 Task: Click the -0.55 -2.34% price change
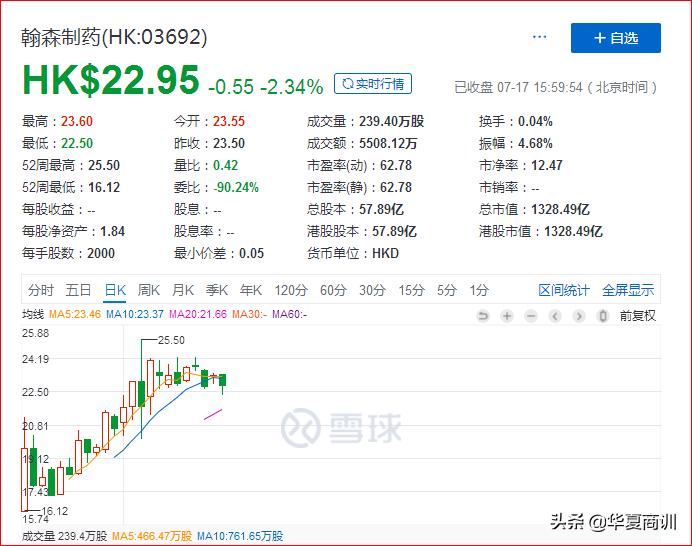pos(266,87)
